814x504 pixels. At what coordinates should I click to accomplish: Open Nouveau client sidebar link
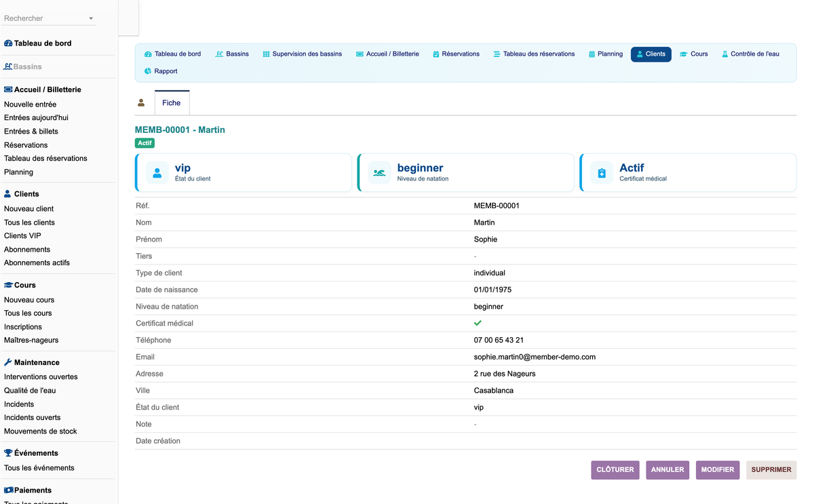click(x=29, y=209)
